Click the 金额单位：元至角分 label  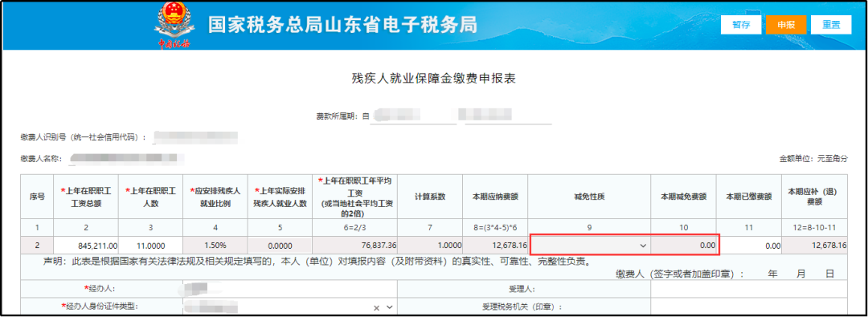[813, 159]
